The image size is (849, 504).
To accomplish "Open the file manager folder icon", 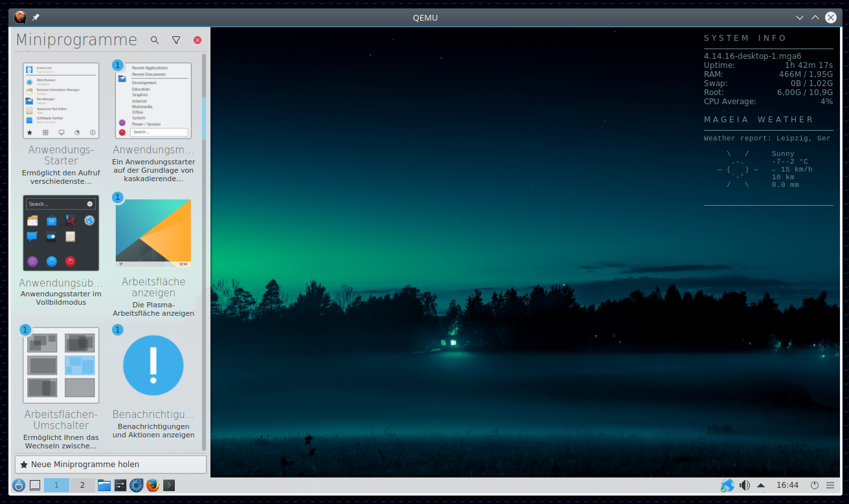I will pyautogui.click(x=104, y=485).
